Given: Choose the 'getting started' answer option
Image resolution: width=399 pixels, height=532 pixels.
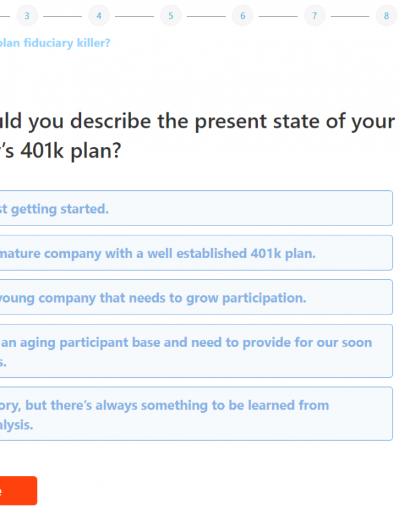Looking at the screenshot, I should (193, 209).
